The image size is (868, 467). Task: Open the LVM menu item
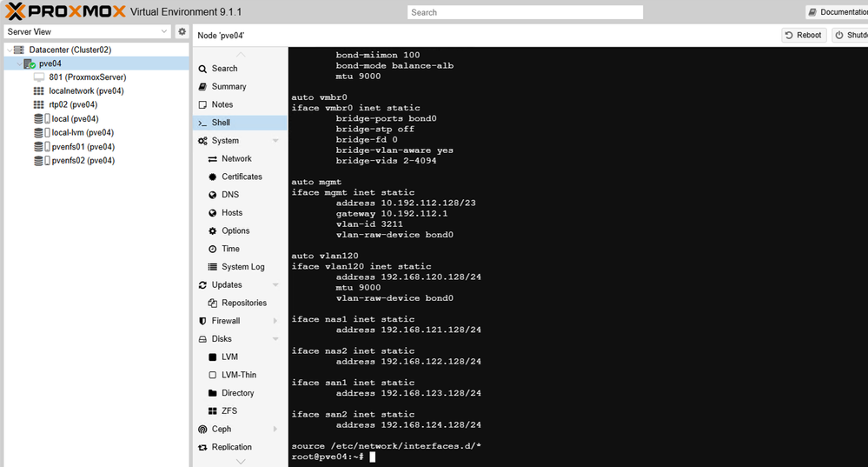(x=241, y=357)
